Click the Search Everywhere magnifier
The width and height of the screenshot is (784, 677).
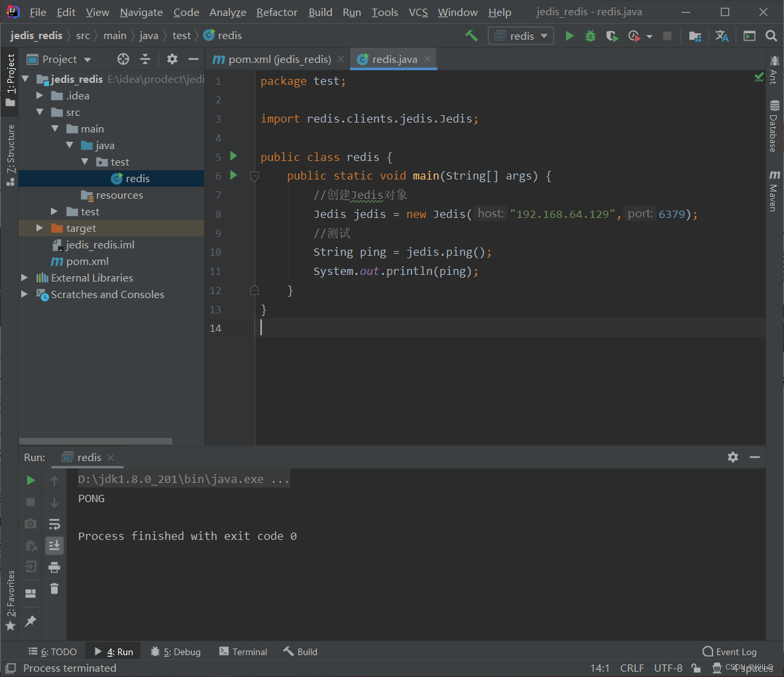click(x=771, y=36)
